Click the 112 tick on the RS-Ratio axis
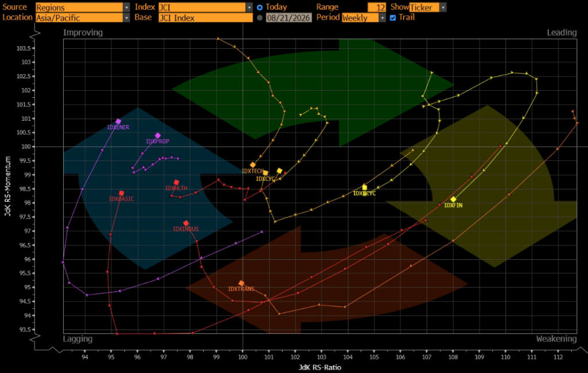588x373 pixels. [x=558, y=357]
